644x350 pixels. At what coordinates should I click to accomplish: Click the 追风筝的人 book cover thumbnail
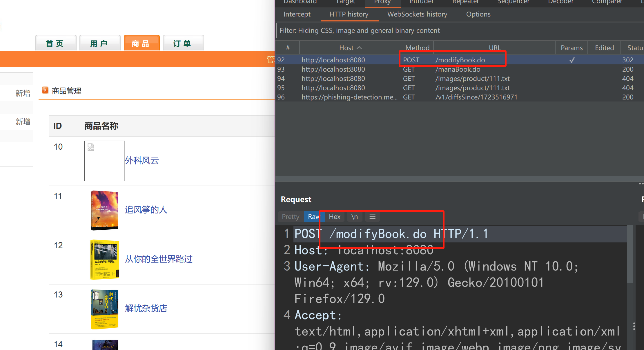coord(105,210)
